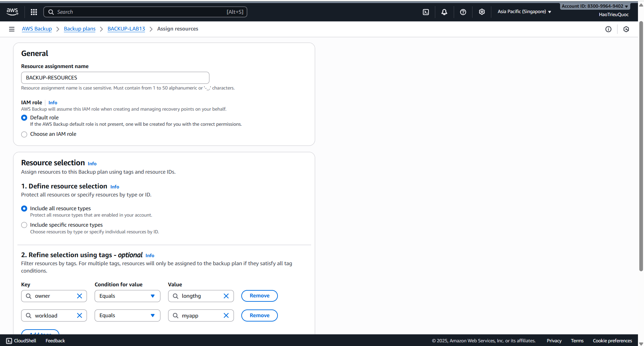Open the sidebar hamburger menu

click(x=11, y=29)
